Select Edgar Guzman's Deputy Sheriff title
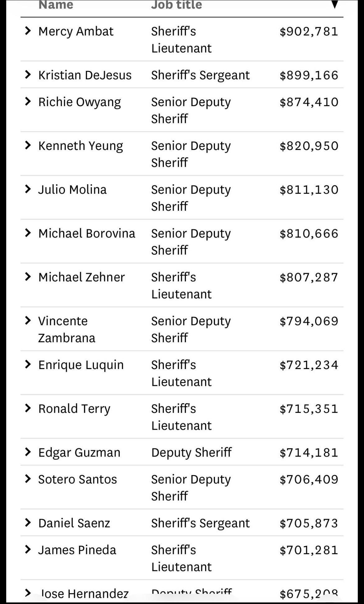The image size is (364, 604). coord(191,453)
